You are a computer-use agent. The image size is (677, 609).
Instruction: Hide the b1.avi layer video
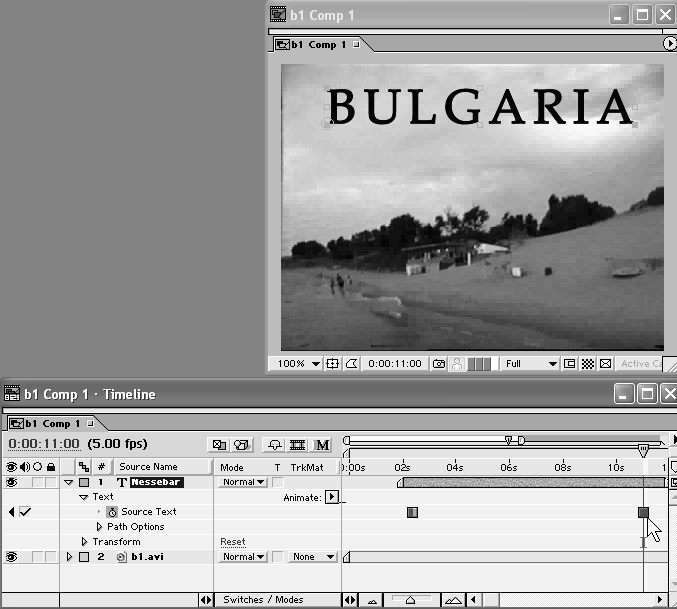click(x=13, y=557)
